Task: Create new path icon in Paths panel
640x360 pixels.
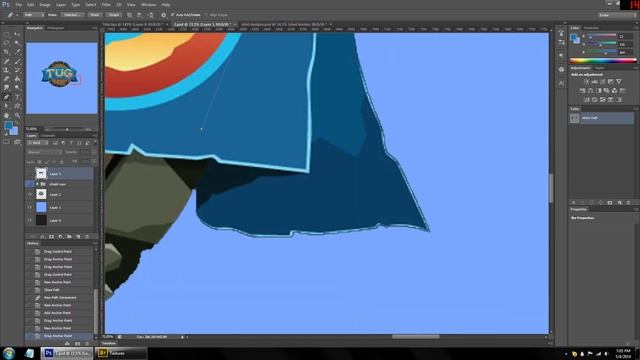Action: pos(619,202)
